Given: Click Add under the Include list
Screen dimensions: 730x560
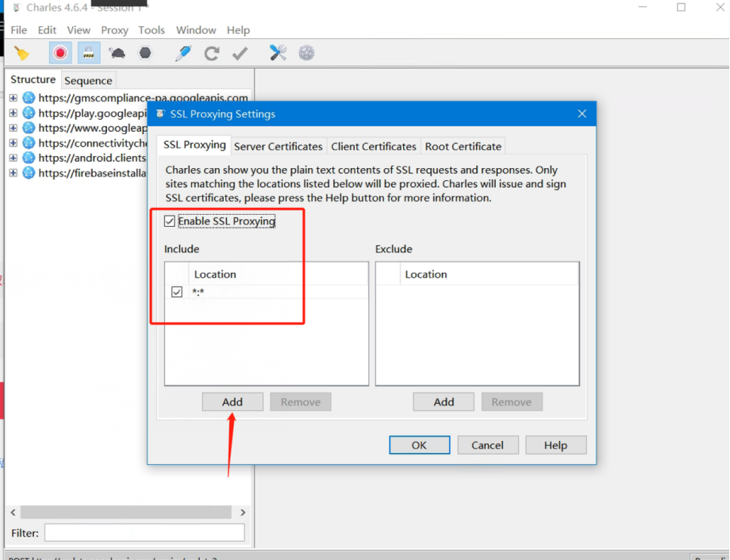Looking at the screenshot, I should tap(232, 402).
